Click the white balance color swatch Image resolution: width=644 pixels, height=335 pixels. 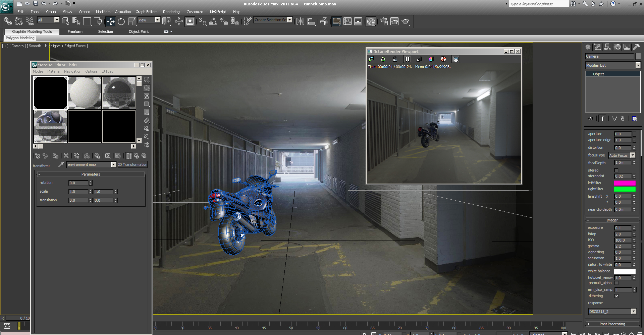pyautogui.click(x=625, y=271)
